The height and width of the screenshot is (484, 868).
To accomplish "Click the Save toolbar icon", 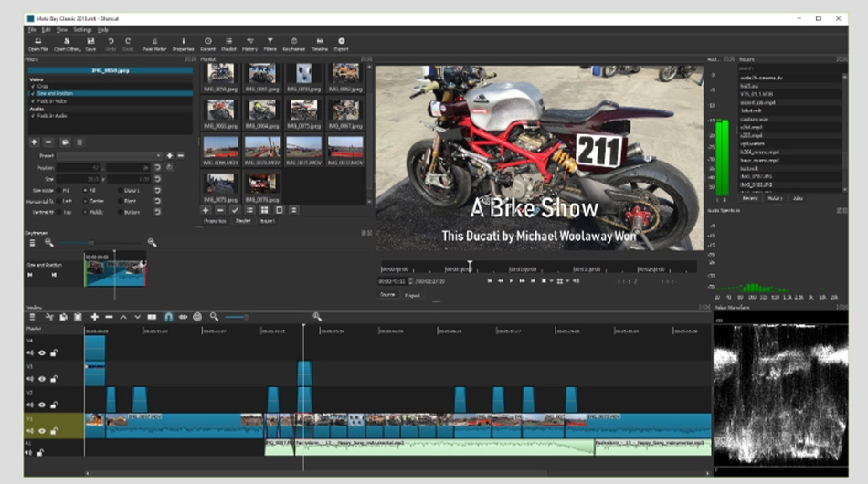I will pos(90,44).
